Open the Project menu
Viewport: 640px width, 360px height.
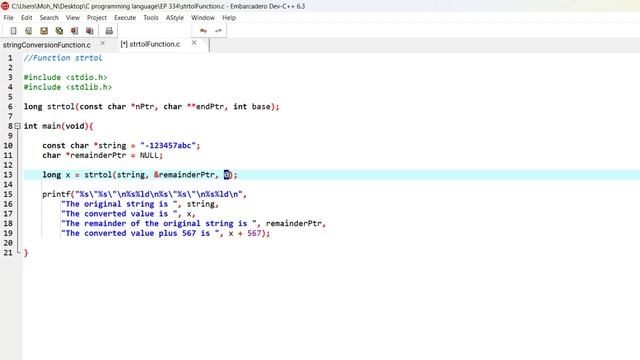[97, 18]
